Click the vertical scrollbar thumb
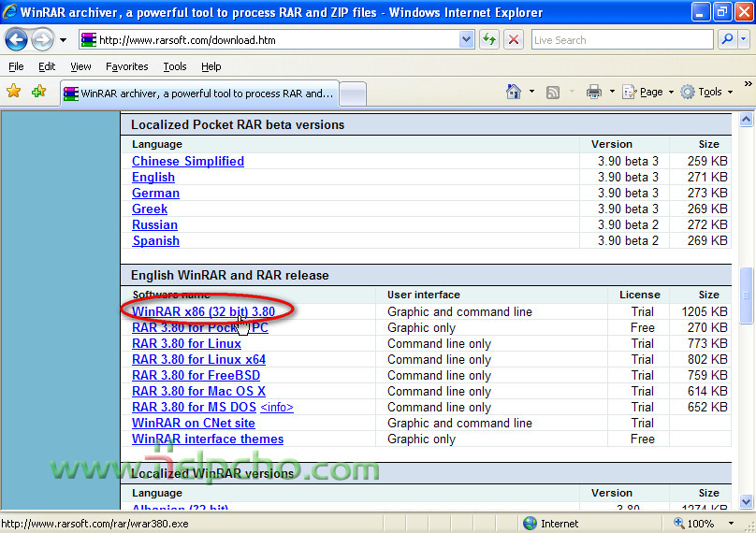The height and width of the screenshot is (533, 756). (x=746, y=295)
